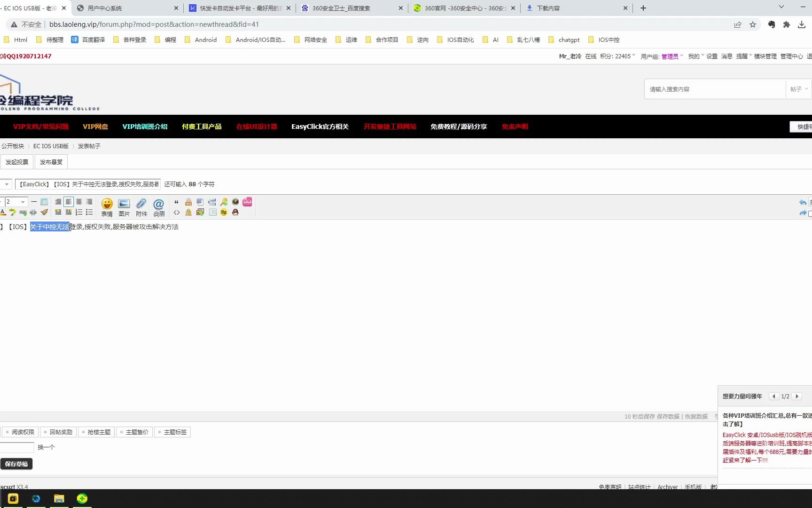Insert a hyperlink with the chain icon
The height and width of the screenshot is (508, 812).
point(23,212)
